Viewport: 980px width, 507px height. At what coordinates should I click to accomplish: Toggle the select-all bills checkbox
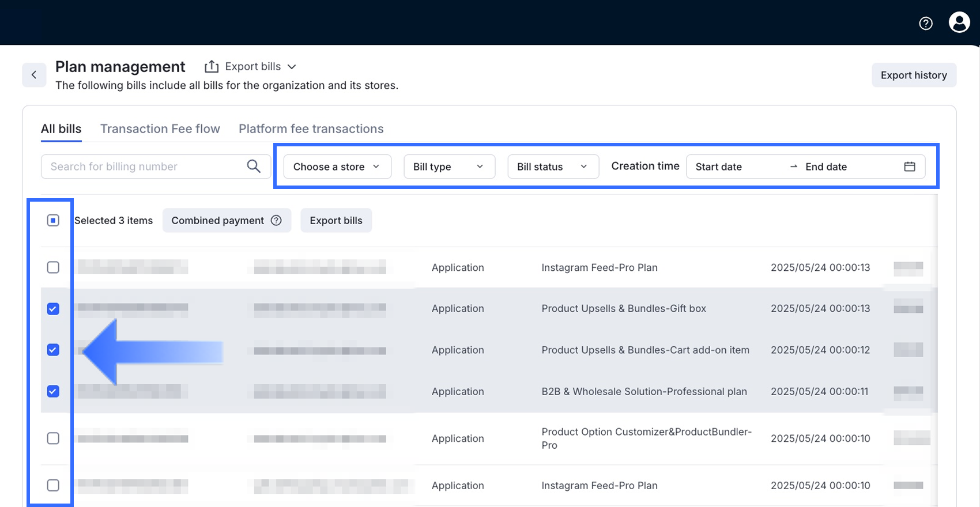coord(53,221)
